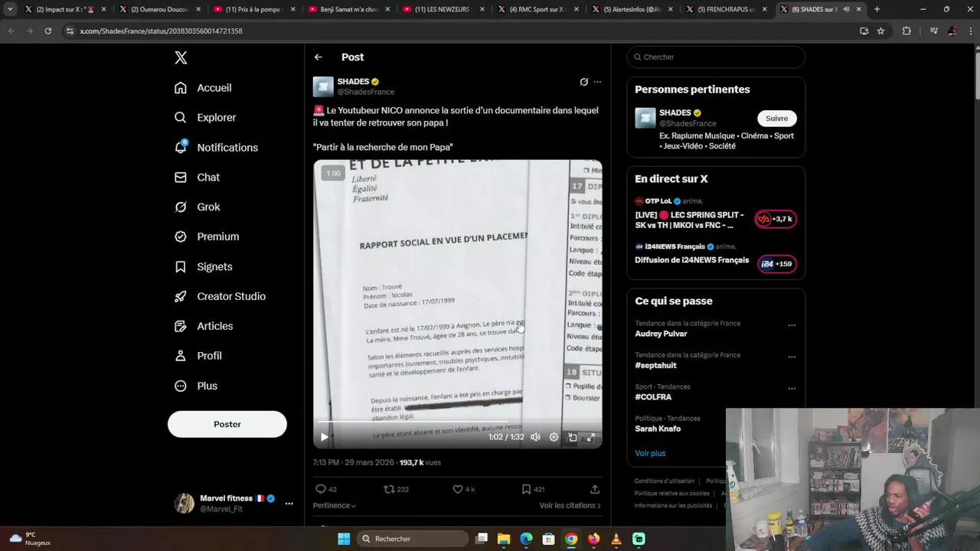980x551 pixels.
Task: Open the #septahuit trend
Action: 655,365
